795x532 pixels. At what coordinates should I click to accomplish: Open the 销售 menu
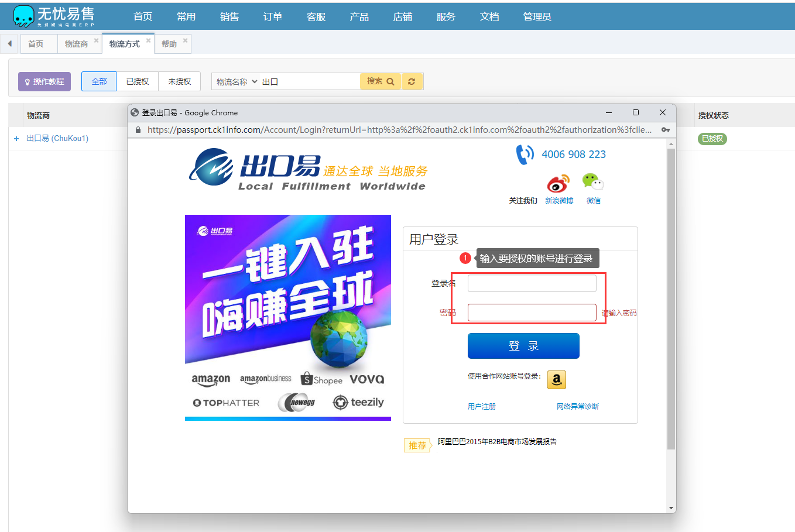(x=229, y=17)
